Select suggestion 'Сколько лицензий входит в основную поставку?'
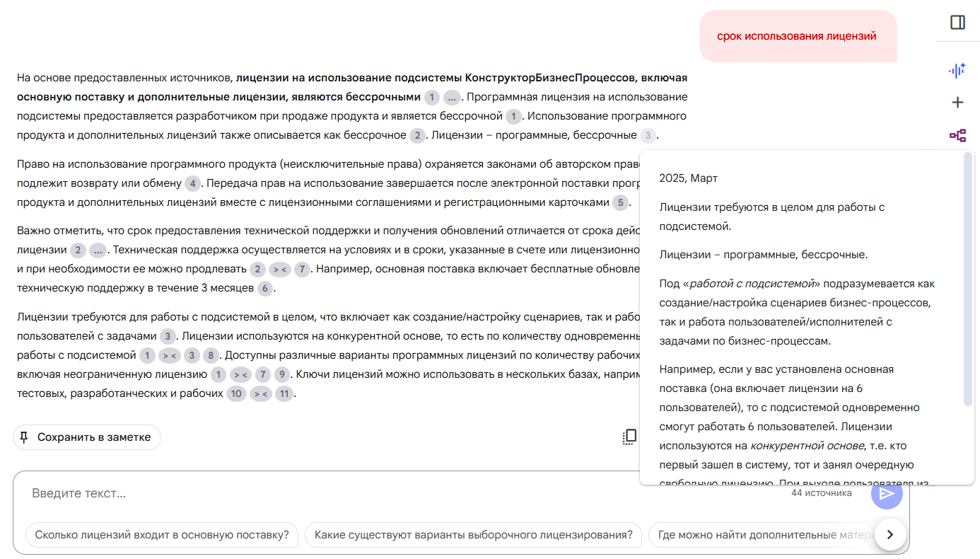Image resolution: width=980 pixels, height=559 pixels. [162, 535]
